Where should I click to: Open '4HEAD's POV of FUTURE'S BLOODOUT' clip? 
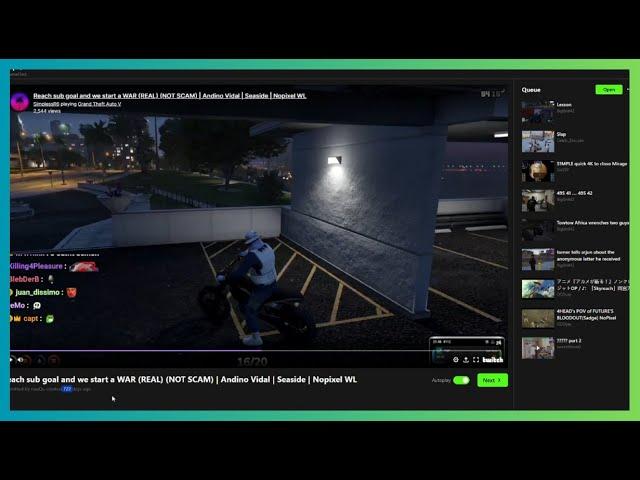575,318
